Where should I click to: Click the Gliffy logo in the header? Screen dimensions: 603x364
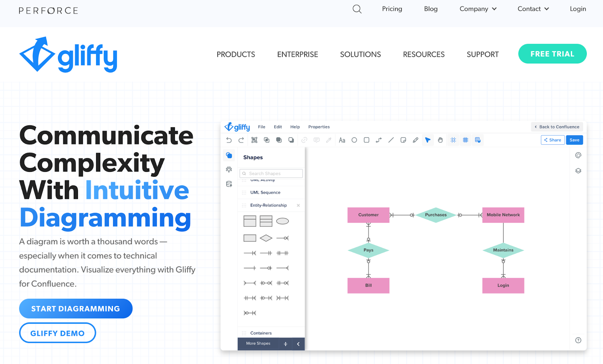[68, 55]
